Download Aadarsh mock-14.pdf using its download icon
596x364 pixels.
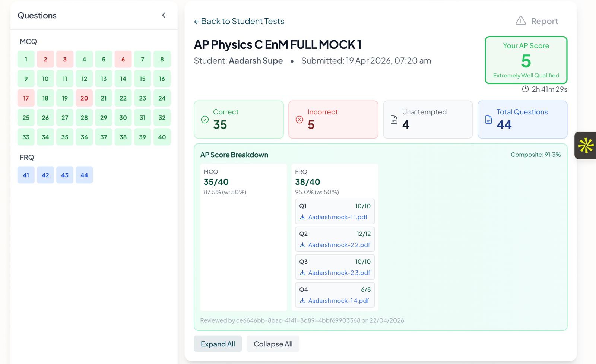tap(302, 301)
